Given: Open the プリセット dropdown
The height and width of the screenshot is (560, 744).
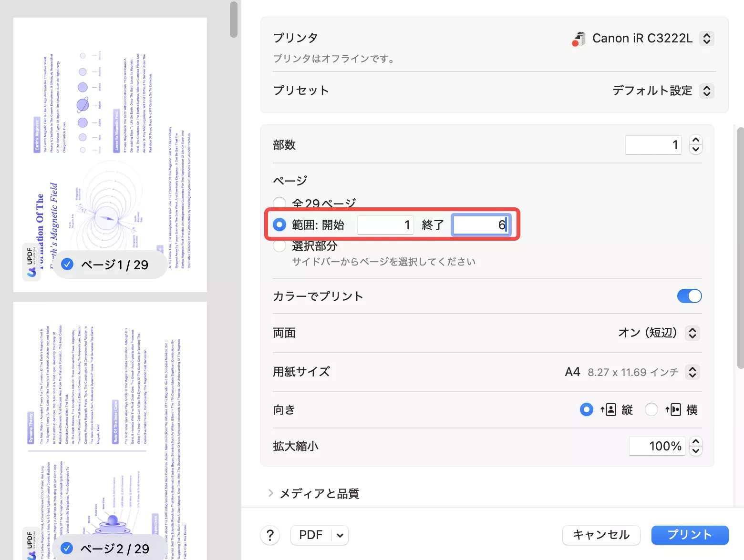Looking at the screenshot, I should [707, 91].
